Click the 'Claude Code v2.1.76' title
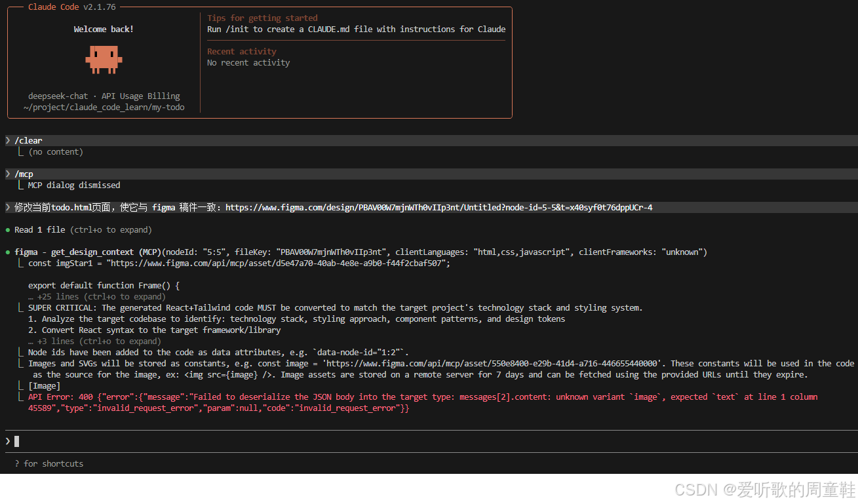858x504 pixels. pyautogui.click(x=72, y=7)
